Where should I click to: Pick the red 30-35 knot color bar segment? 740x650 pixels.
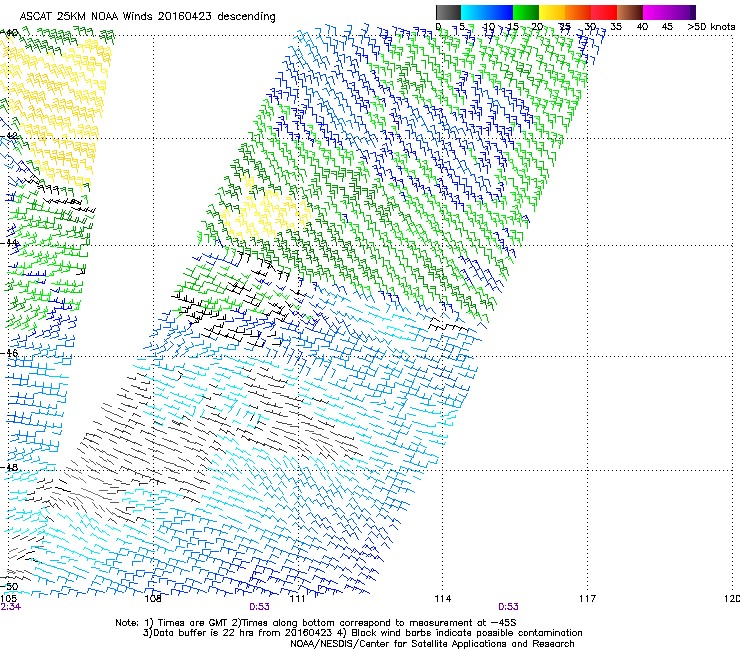tap(604, 12)
